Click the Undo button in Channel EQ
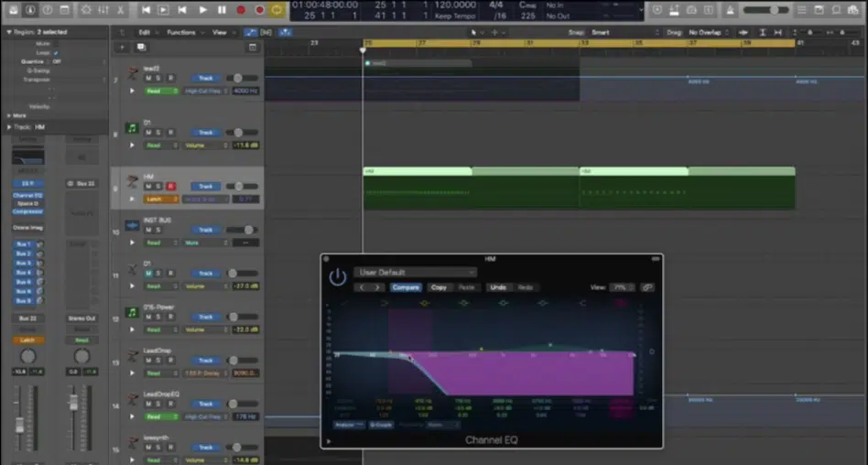Screen dimensions: 868x465 coord(498,287)
